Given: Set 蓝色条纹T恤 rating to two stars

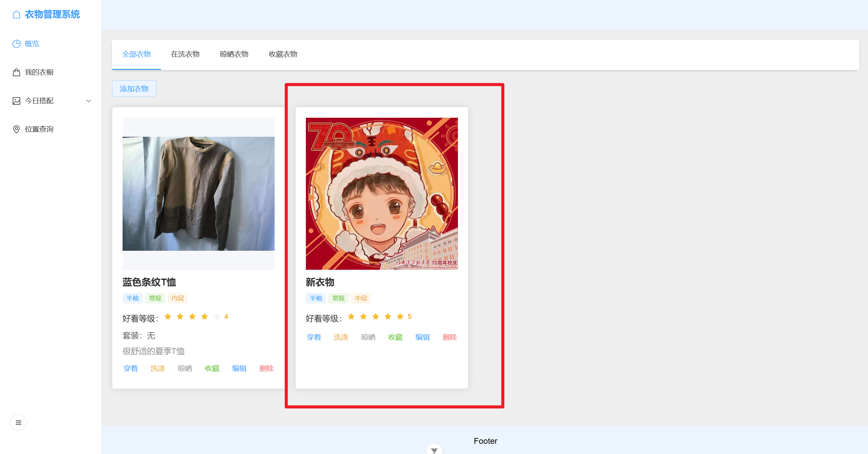Looking at the screenshot, I should coord(180,317).
